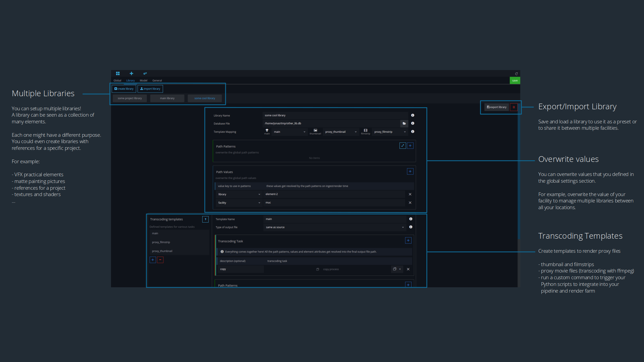Image resolution: width=644 pixels, height=362 pixels.
Task: Remove the copy task via its X icon
Action: coord(408,269)
